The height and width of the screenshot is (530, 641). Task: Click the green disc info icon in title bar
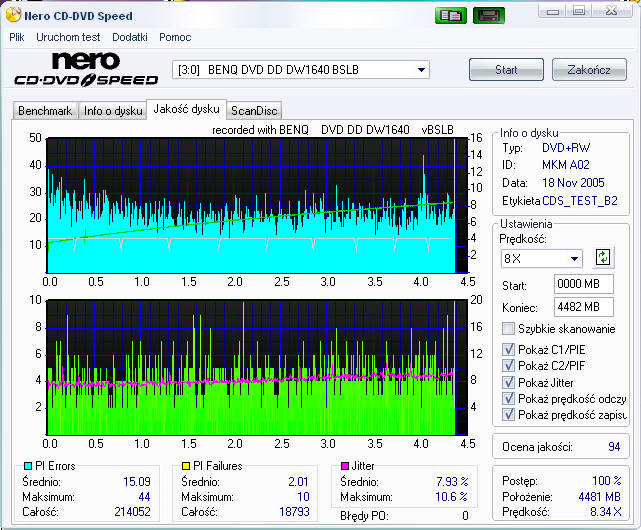(450, 16)
